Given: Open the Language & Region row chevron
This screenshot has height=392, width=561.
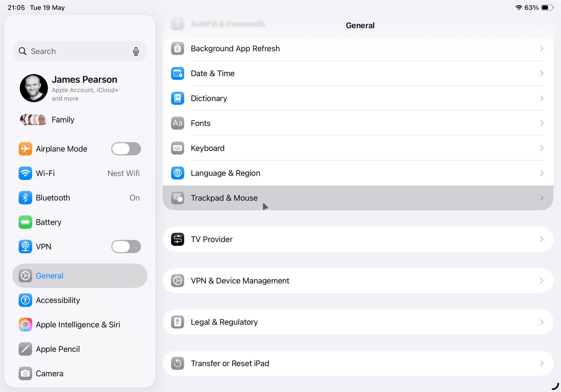Looking at the screenshot, I should [x=542, y=173].
